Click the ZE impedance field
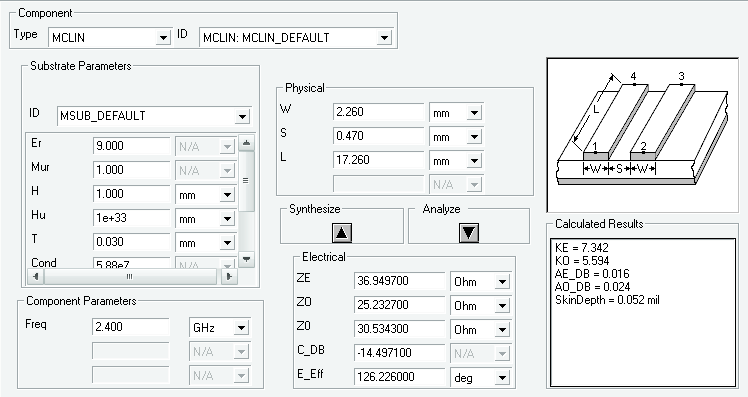Image resolution: width=748 pixels, height=397 pixels. 400,281
